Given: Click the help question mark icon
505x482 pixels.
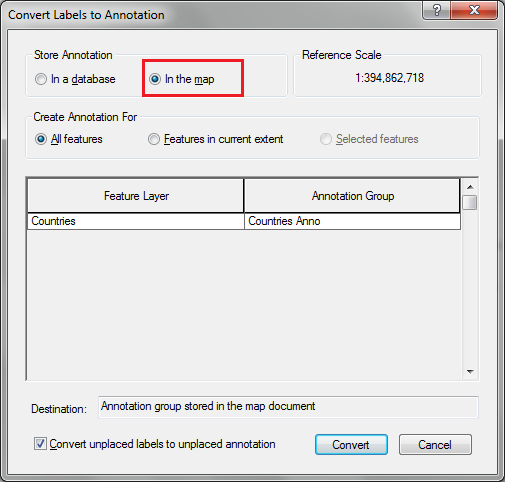Looking at the screenshot, I should (x=437, y=10).
